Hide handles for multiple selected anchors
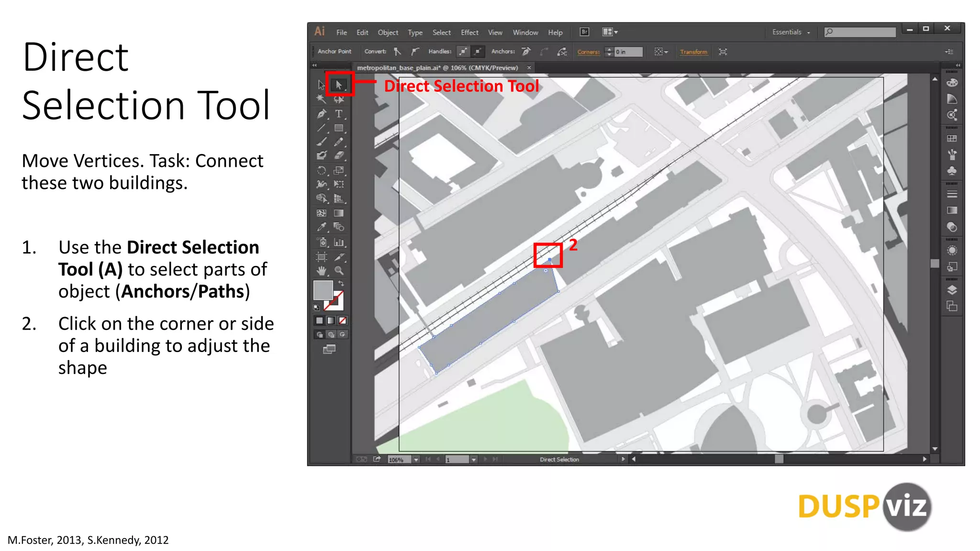The width and height of the screenshot is (980, 551). (x=478, y=52)
